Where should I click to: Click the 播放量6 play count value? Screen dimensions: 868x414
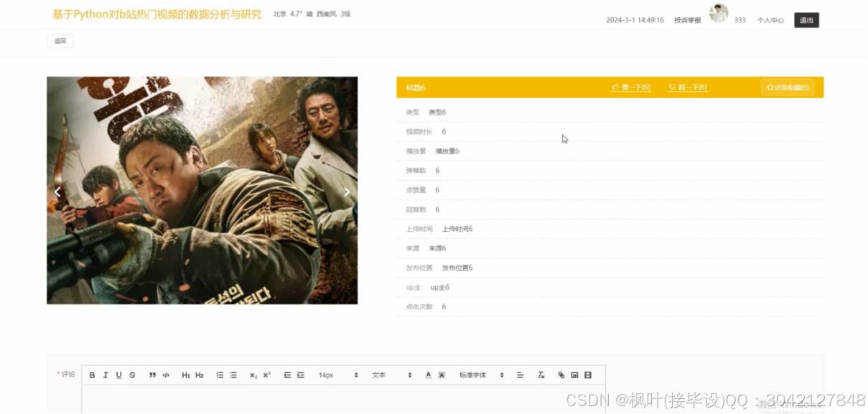pyautogui.click(x=447, y=151)
